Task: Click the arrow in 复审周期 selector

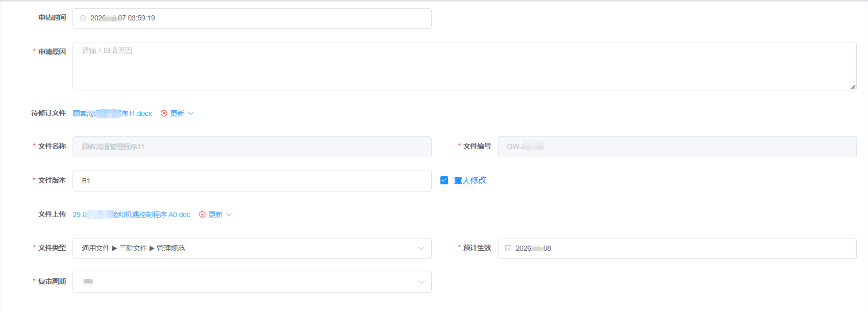Action: 421,282
